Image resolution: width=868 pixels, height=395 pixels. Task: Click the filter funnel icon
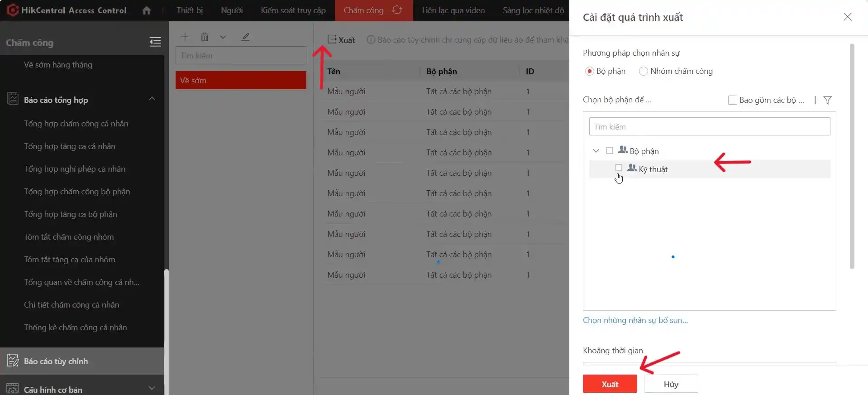pos(827,100)
